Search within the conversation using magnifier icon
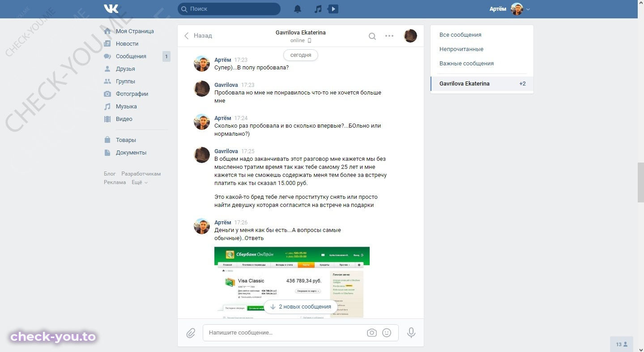This screenshot has width=644, height=352. [x=372, y=36]
